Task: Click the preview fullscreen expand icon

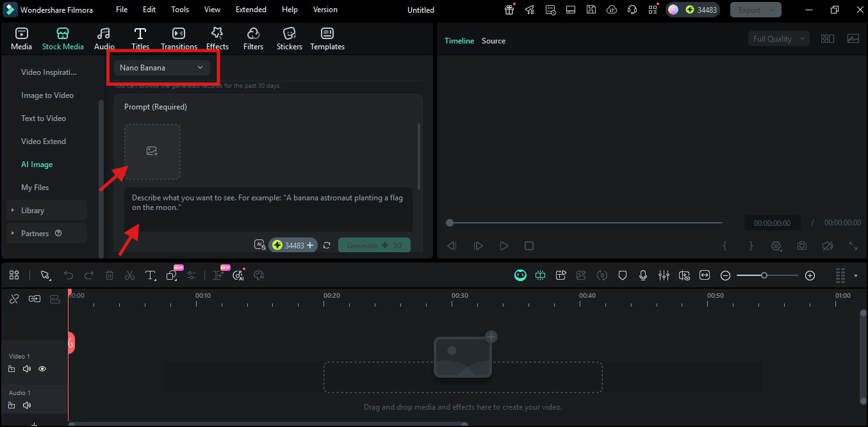Action: (x=853, y=246)
